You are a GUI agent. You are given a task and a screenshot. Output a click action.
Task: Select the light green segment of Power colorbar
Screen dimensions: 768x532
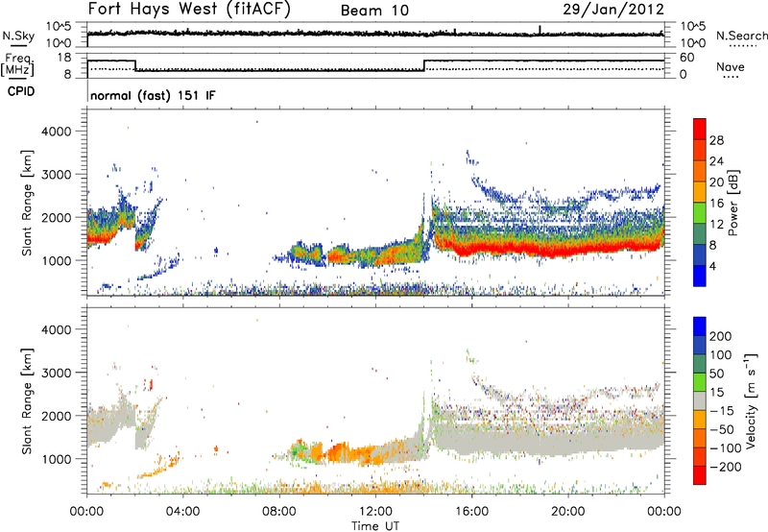(x=700, y=212)
